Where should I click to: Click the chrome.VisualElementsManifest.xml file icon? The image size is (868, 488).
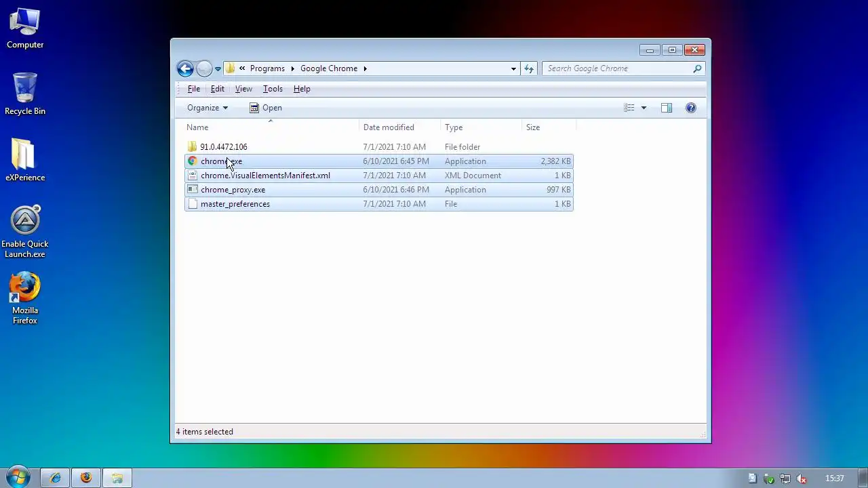tap(193, 176)
